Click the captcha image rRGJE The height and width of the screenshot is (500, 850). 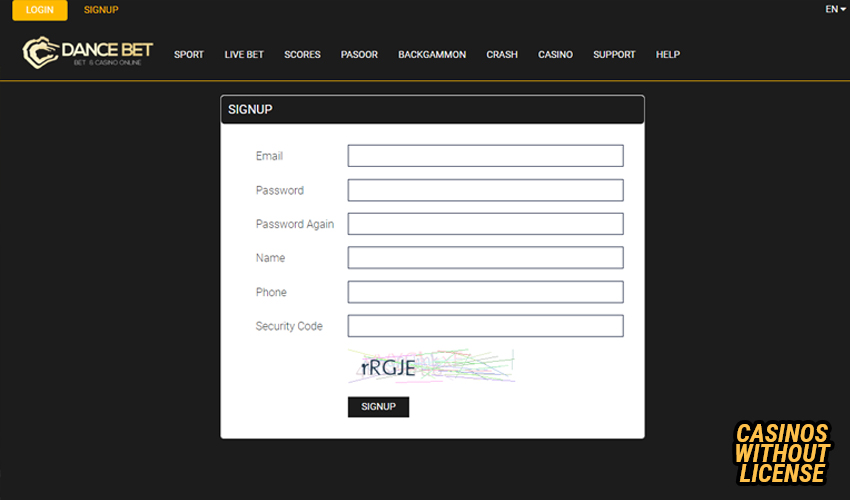(x=431, y=367)
